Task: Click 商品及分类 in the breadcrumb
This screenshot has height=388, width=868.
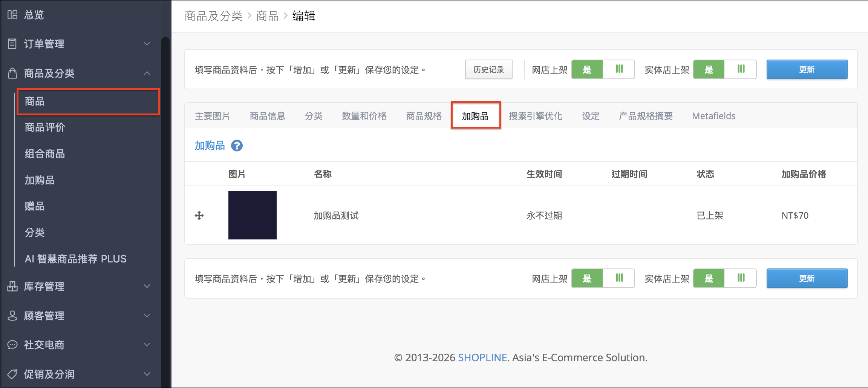Action: [214, 16]
